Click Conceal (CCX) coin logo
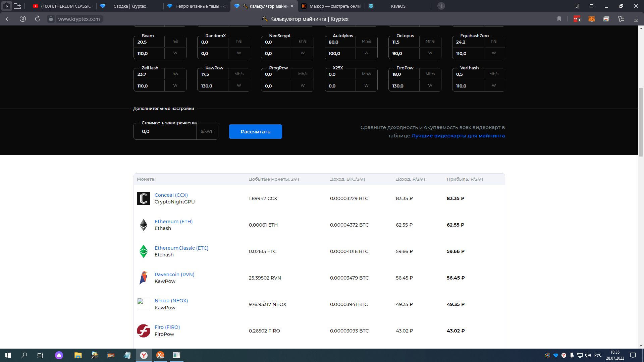Image resolution: width=644 pixels, height=362 pixels. coord(144,198)
